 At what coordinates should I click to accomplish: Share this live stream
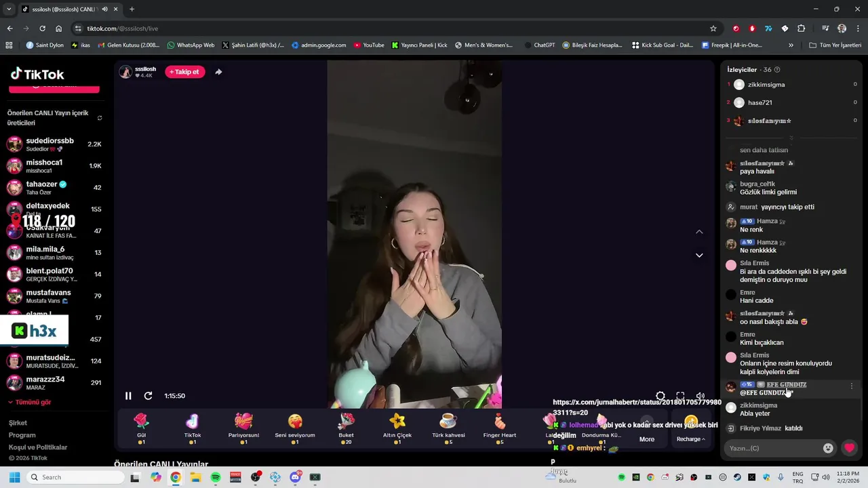(x=218, y=72)
